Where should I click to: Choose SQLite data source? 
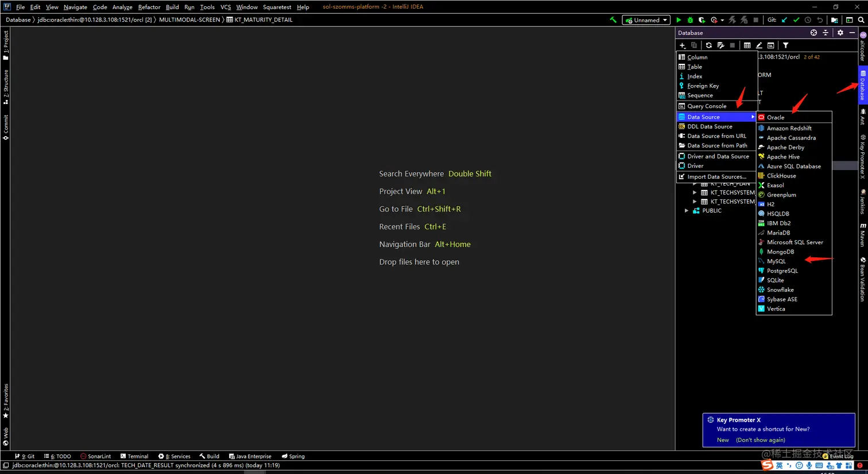[x=794, y=280]
